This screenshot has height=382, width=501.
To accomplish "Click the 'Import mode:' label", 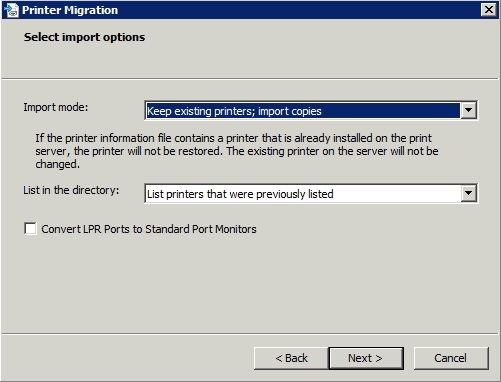I will pos(56,107).
